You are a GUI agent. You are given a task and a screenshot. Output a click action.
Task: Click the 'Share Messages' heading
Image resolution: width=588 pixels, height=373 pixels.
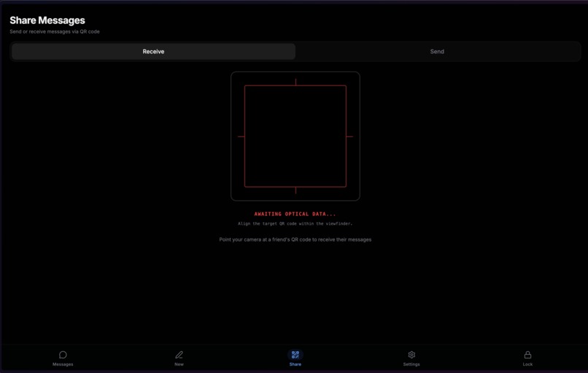tap(47, 20)
